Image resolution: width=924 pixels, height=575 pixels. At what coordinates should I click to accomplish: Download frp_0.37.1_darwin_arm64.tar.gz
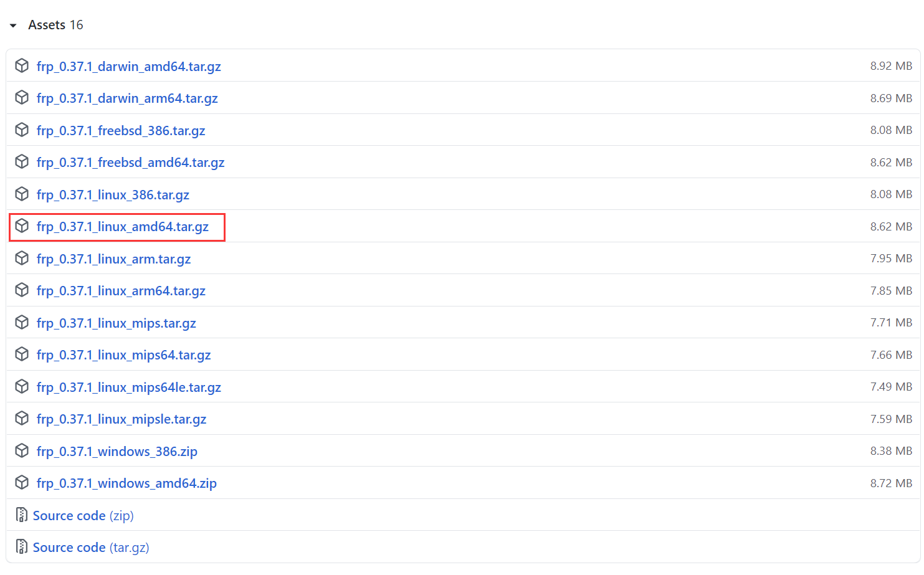127,98
